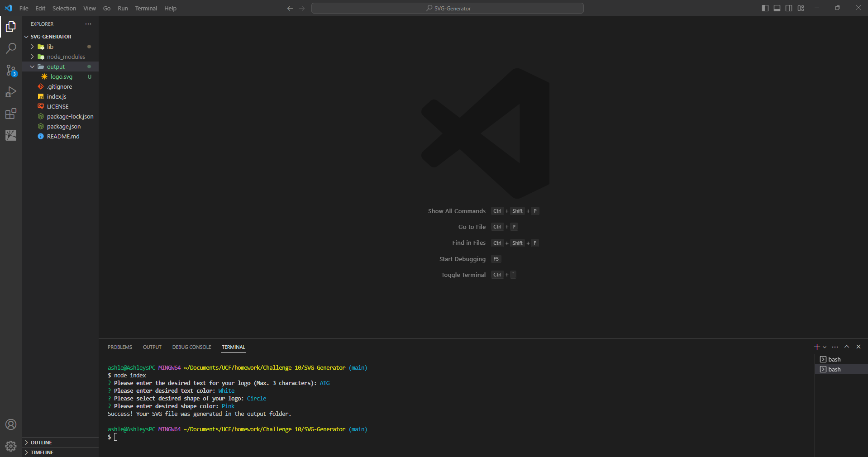Launch a new terminal with the plus icon
This screenshot has height=457, width=868.
click(x=816, y=347)
